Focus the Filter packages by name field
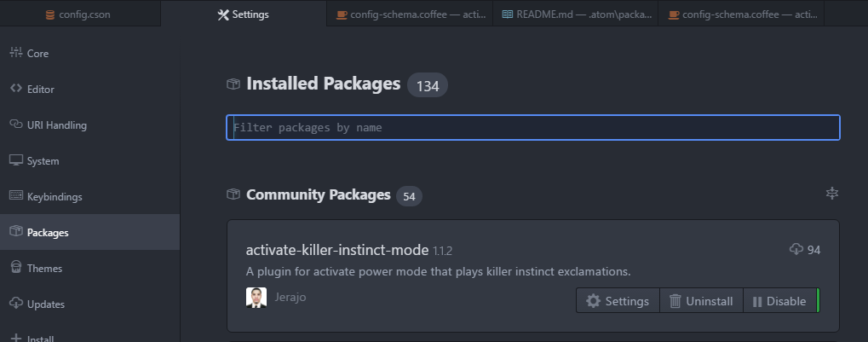The image size is (868, 342). coord(533,127)
